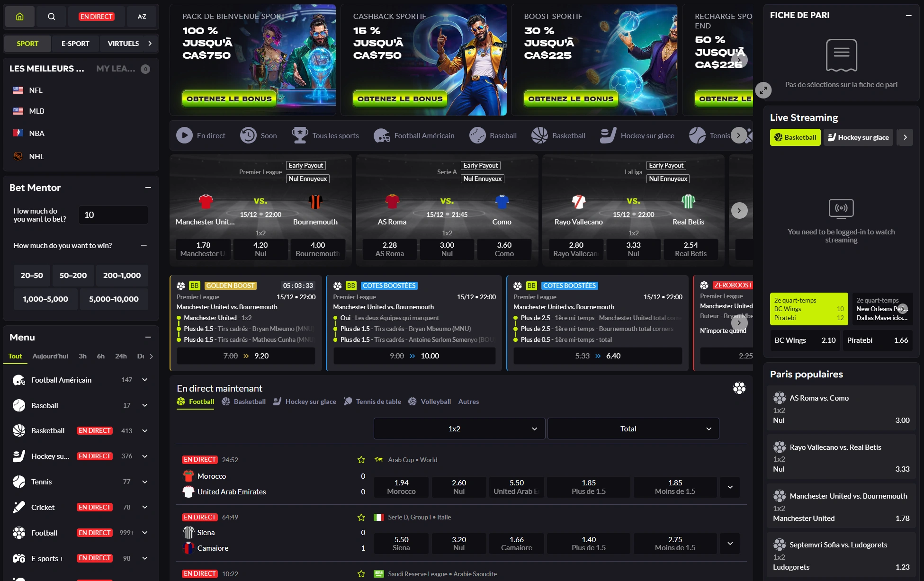Open the Total market dropdown

click(633, 429)
